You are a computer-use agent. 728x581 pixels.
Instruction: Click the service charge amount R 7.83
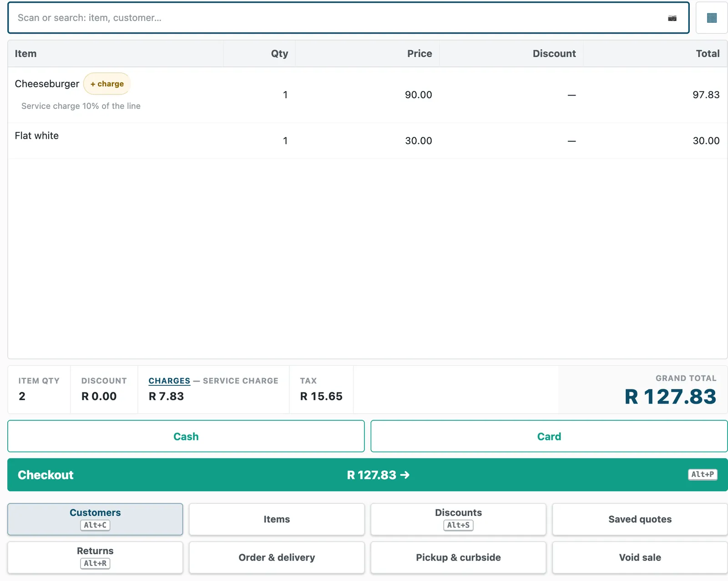coord(166,396)
